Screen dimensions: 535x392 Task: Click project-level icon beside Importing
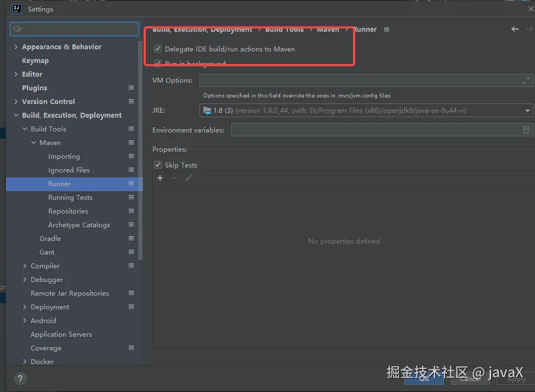[131, 156]
